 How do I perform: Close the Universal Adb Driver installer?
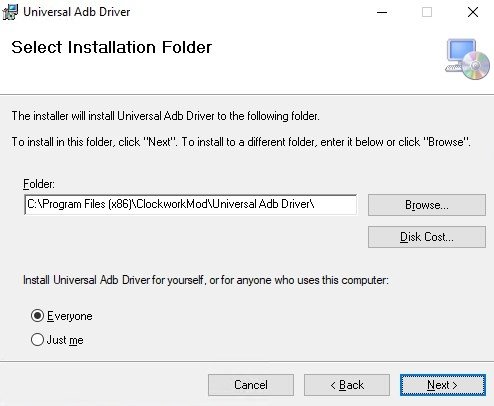pyautogui.click(x=473, y=13)
